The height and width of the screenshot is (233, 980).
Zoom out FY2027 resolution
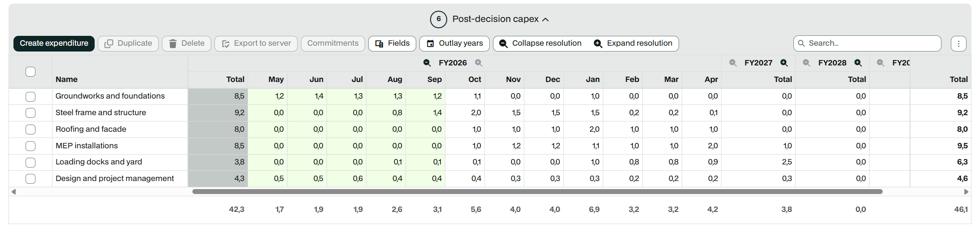(x=733, y=63)
